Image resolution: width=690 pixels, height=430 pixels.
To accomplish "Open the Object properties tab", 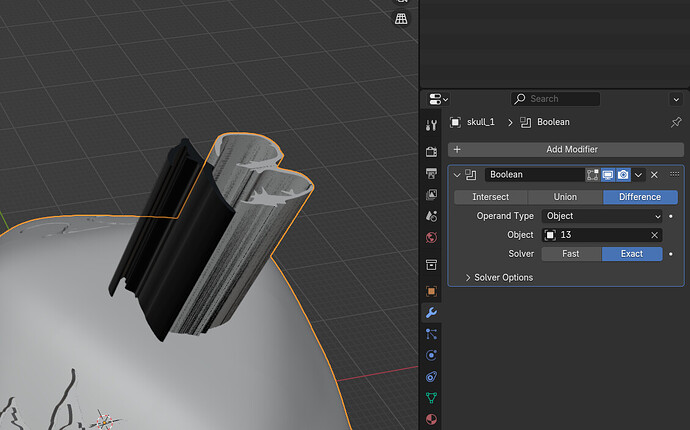I will tap(431, 291).
